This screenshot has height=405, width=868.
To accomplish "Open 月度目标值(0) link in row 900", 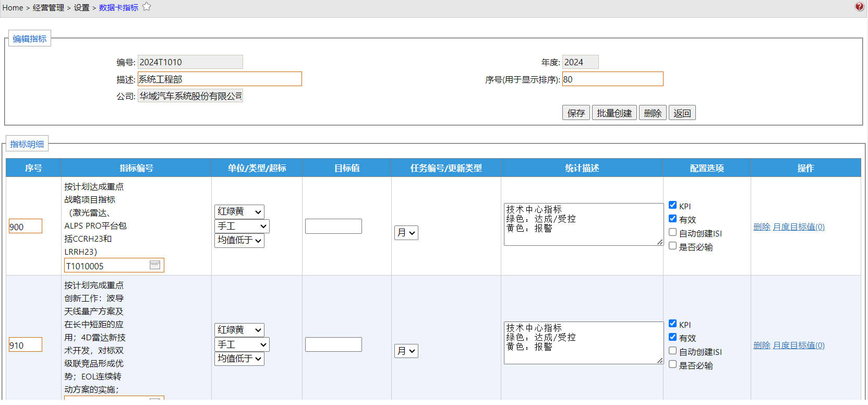I will [799, 227].
